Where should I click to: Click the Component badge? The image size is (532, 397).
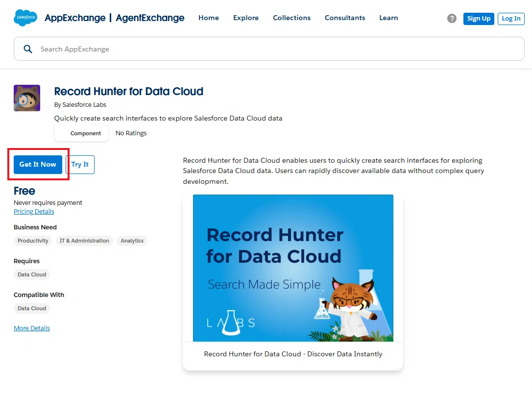pyautogui.click(x=81, y=133)
